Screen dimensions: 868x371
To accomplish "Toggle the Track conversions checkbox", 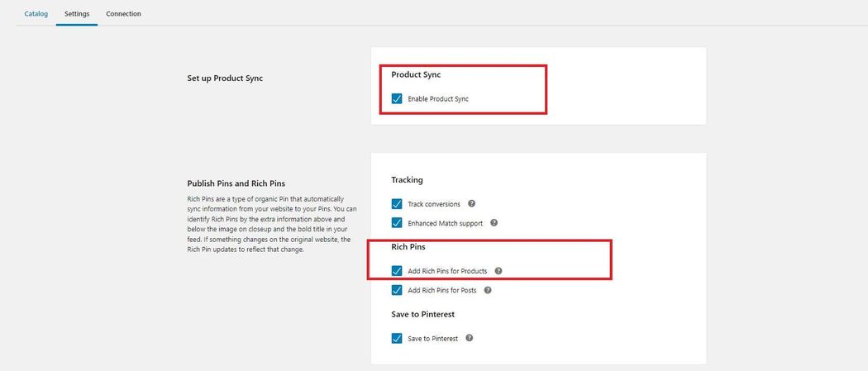I will [x=396, y=204].
